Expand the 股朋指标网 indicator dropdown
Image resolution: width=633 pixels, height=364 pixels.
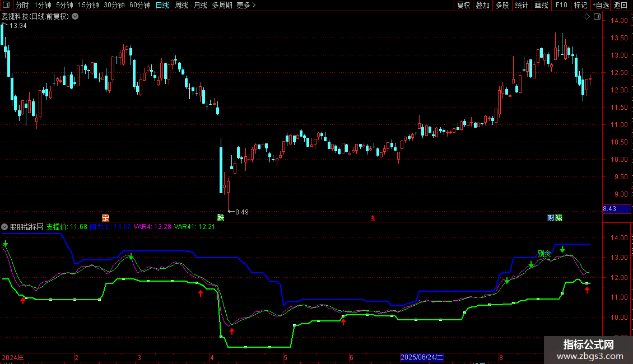tap(4, 227)
